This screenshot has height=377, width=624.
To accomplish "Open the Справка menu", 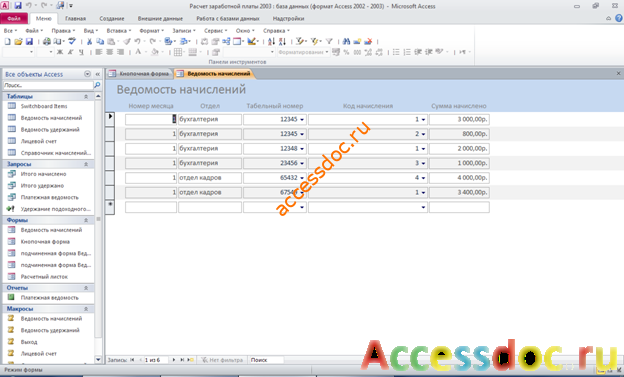I will [x=276, y=31].
